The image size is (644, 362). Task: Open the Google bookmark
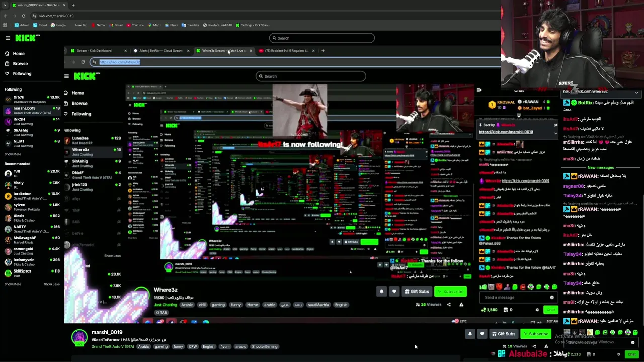pos(58,25)
